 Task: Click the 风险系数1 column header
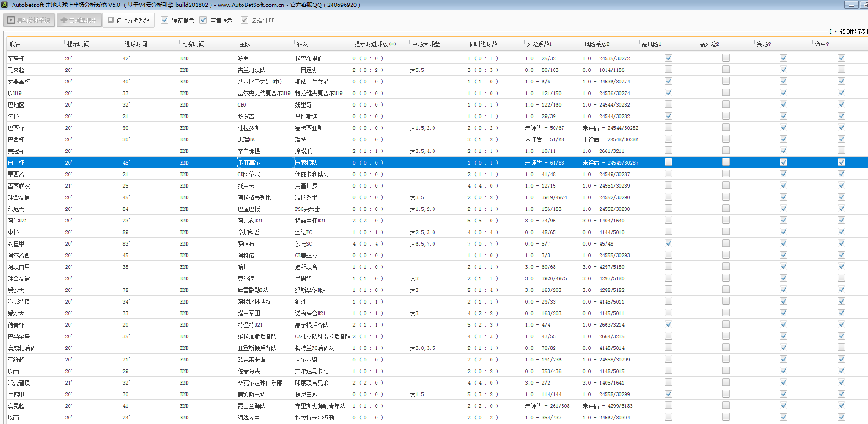pyautogui.click(x=539, y=44)
